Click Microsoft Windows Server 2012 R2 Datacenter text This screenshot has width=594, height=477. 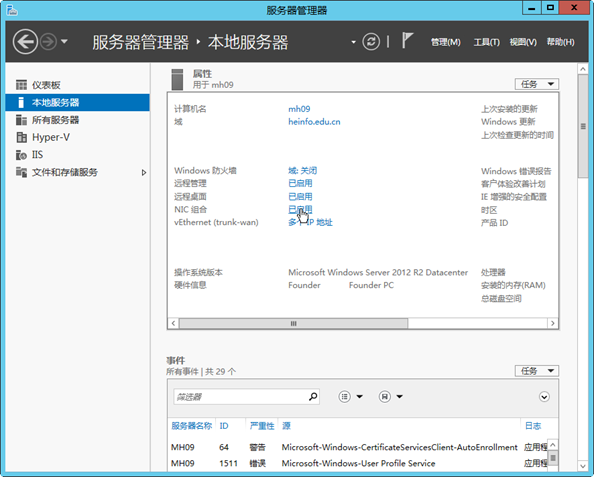[x=378, y=272]
